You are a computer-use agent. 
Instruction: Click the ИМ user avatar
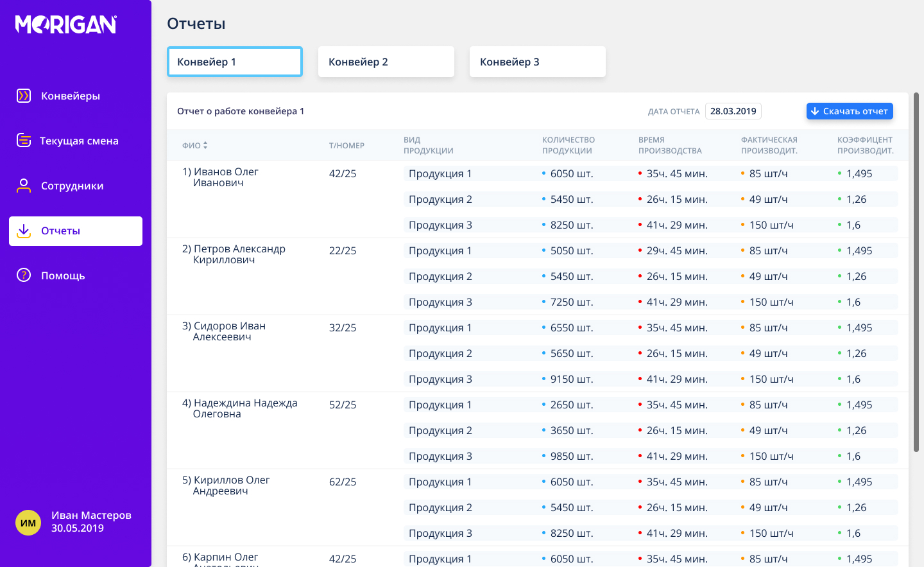[x=28, y=523]
